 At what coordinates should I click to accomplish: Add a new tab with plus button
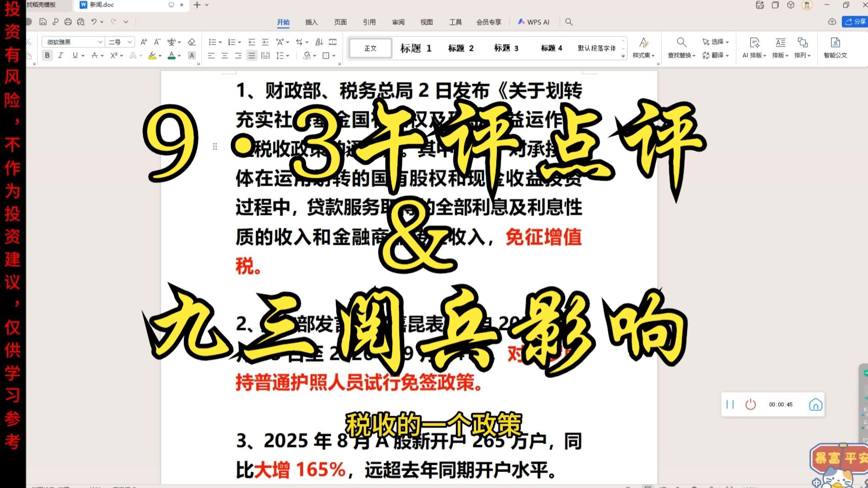pos(197,5)
